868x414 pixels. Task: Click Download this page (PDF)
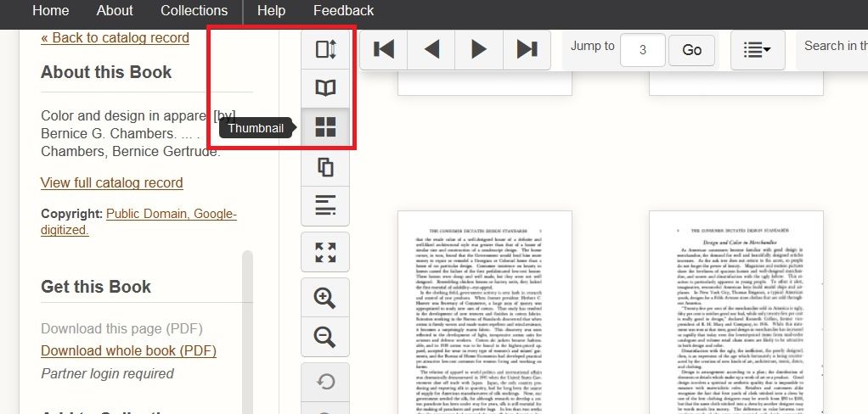pyautogui.click(x=121, y=329)
